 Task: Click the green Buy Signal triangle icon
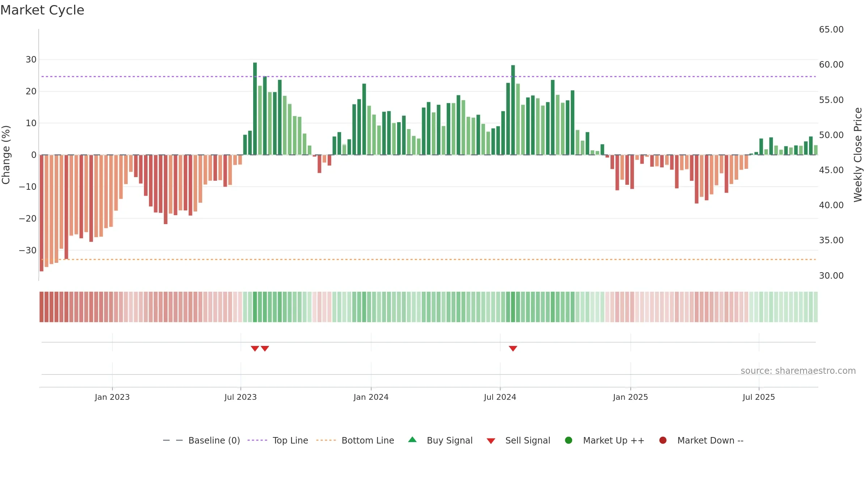coord(412,440)
